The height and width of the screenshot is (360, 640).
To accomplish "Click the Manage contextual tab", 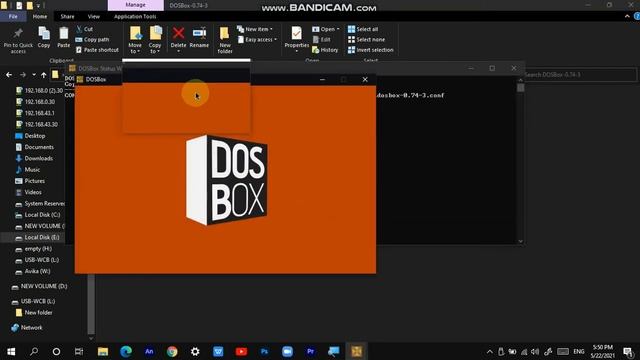I will [x=136, y=5].
